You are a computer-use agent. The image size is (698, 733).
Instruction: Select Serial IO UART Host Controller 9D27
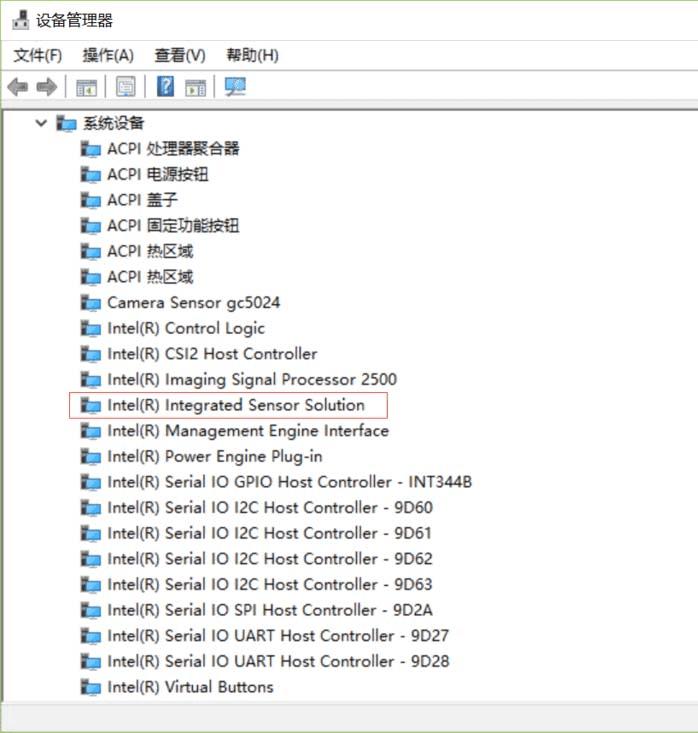278,636
